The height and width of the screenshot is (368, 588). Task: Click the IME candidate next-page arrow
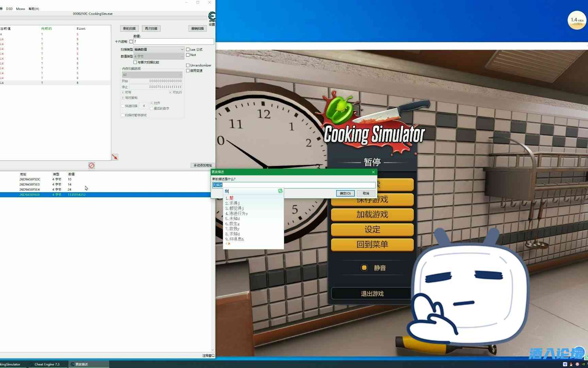pyautogui.click(x=229, y=243)
